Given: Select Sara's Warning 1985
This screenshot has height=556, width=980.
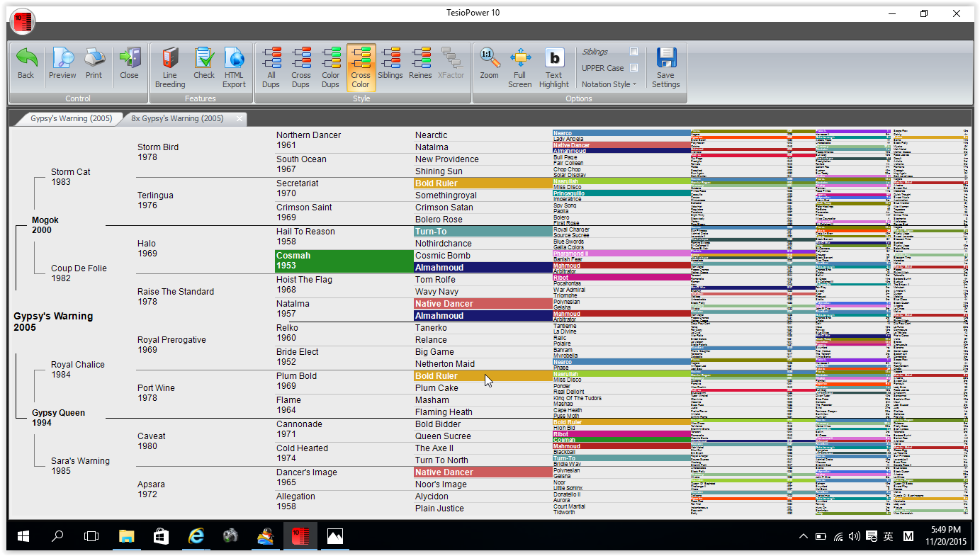Looking at the screenshot, I should pyautogui.click(x=80, y=466).
